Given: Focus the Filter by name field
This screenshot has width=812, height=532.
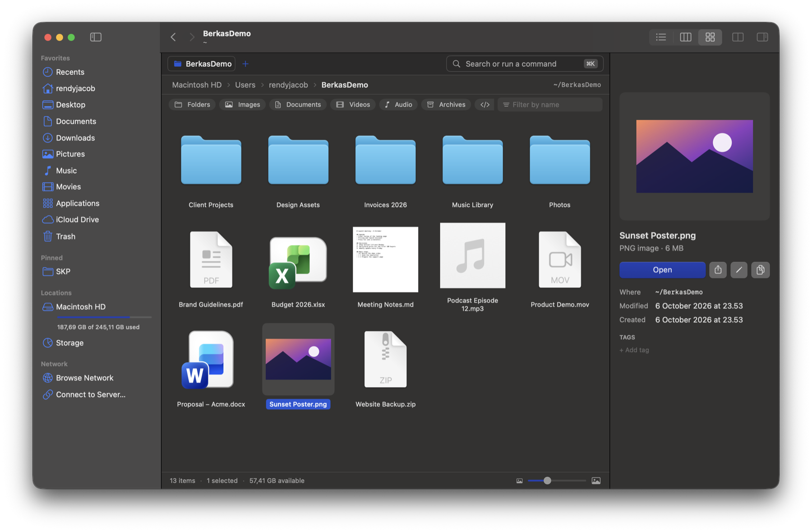Looking at the screenshot, I should [x=550, y=105].
